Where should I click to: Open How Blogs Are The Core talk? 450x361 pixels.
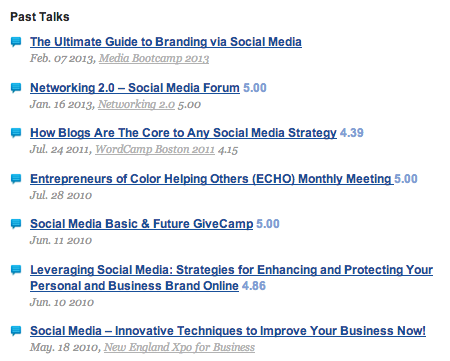tap(183, 133)
